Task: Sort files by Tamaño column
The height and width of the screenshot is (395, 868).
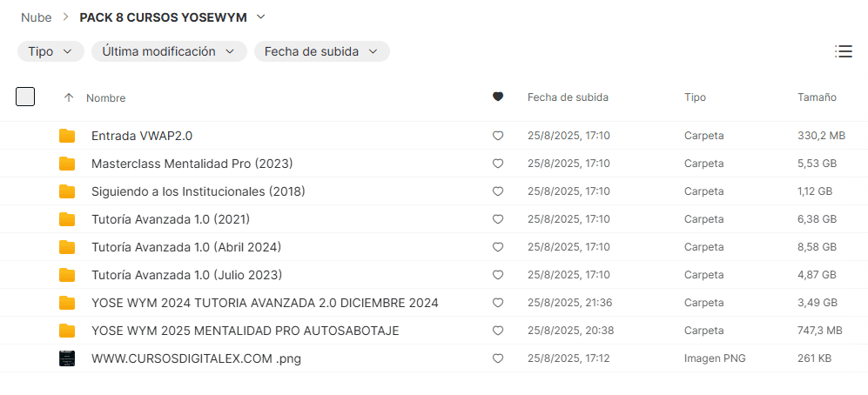Action: (x=817, y=97)
